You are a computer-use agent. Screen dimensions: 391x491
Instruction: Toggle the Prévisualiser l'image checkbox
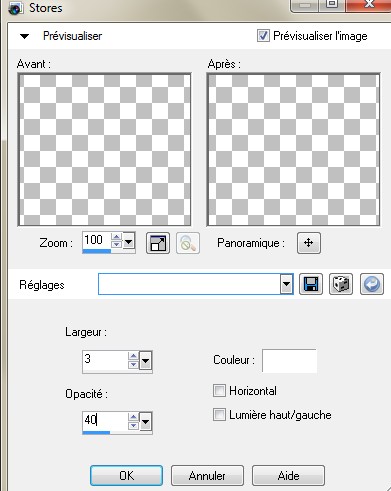(x=263, y=36)
